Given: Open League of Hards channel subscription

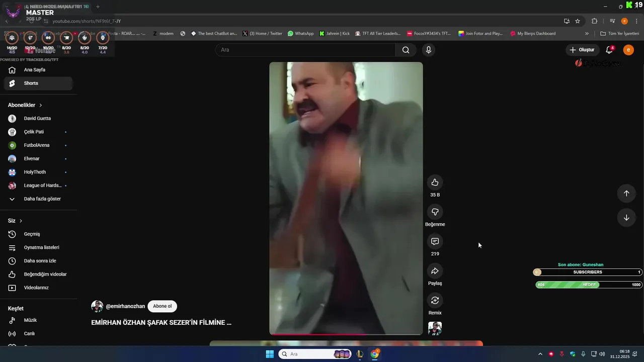Looking at the screenshot, I should click(x=38, y=186).
